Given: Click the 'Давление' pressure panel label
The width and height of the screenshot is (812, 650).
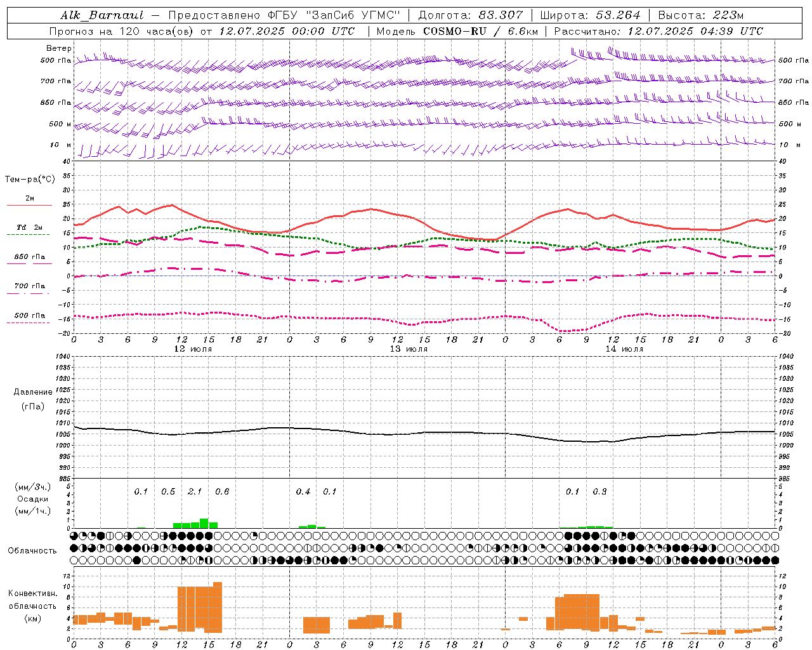Looking at the screenshot, I should (x=33, y=392).
